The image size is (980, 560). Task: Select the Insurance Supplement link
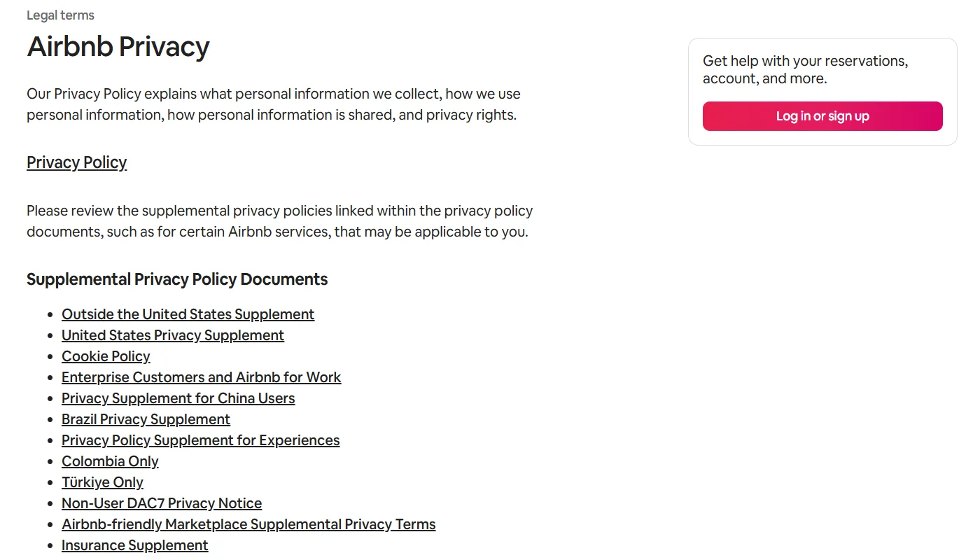point(134,545)
